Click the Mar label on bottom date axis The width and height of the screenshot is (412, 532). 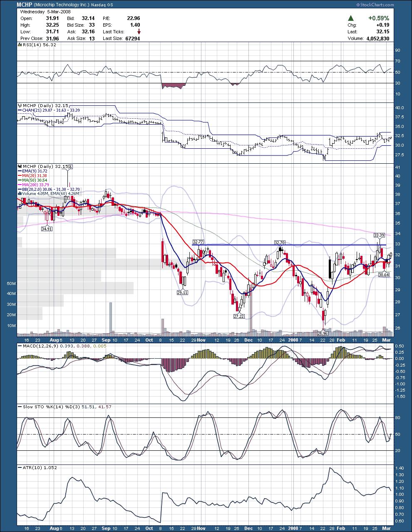[x=387, y=528]
